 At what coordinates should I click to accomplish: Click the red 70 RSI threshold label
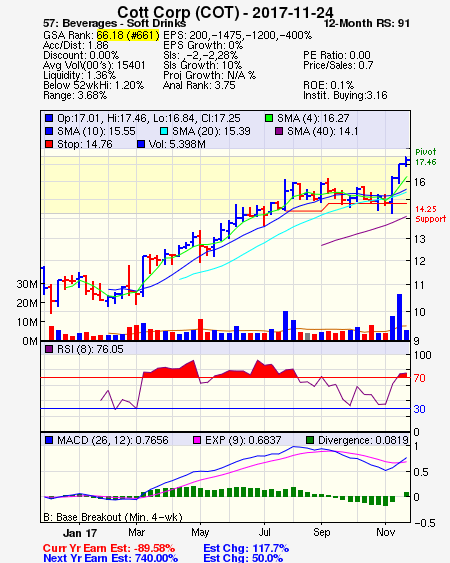pos(419,378)
